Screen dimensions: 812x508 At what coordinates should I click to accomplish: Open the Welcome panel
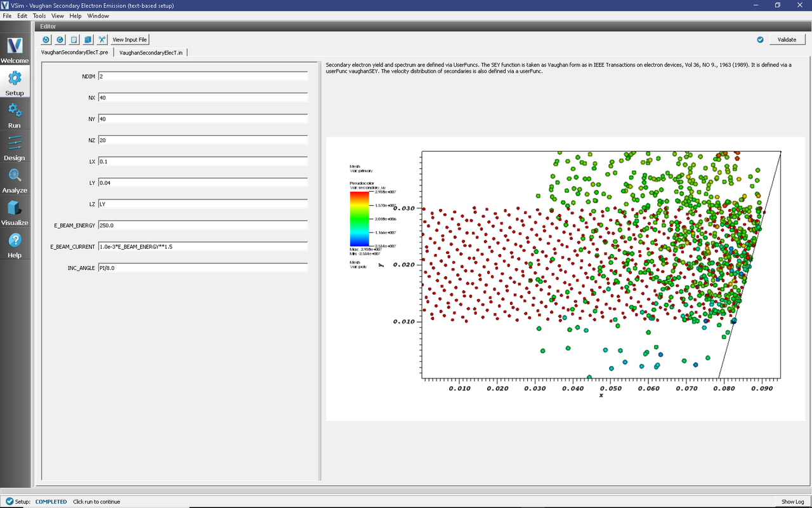[x=15, y=50]
